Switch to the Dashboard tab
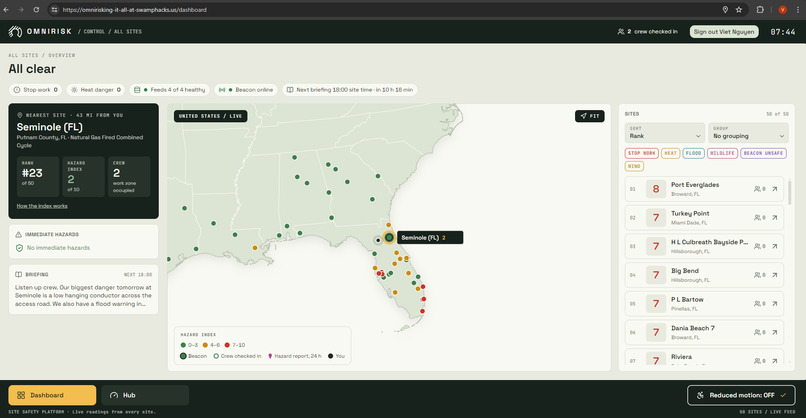 click(52, 395)
